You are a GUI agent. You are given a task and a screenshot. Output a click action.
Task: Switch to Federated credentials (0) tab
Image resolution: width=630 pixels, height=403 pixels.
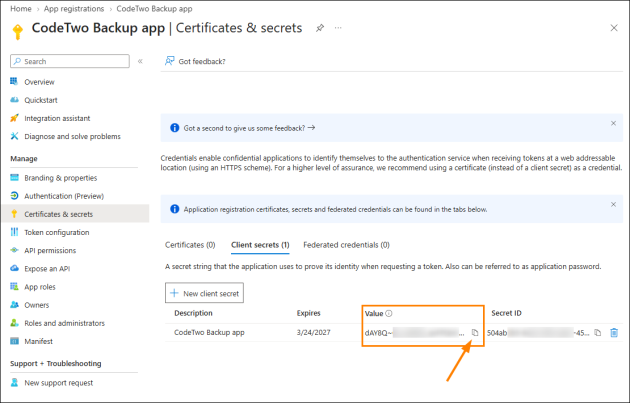point(346,245)
